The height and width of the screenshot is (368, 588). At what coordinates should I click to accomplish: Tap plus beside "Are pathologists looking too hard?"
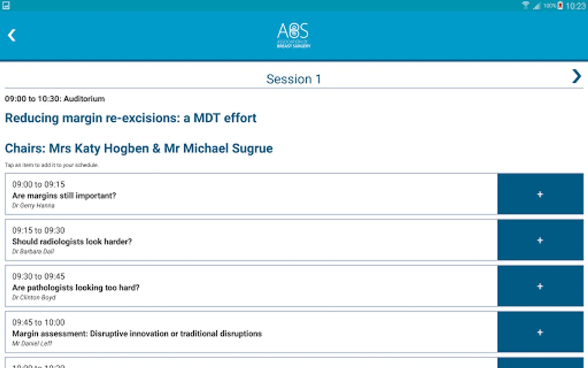click(540, 286)
